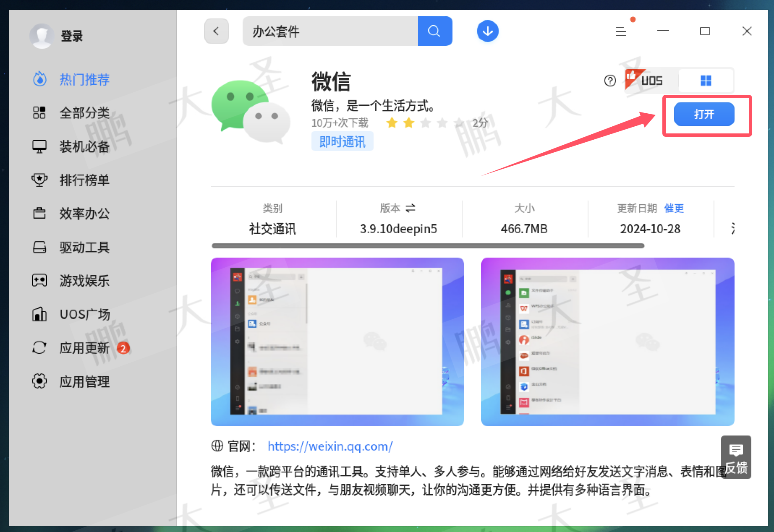This screenshot has width=774, height=532.
Task: Go back with the arrow button
Action: 217,31
